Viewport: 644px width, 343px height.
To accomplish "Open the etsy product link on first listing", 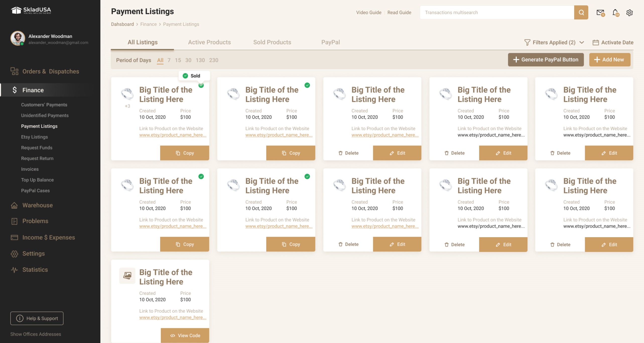I will pos(173,135).
